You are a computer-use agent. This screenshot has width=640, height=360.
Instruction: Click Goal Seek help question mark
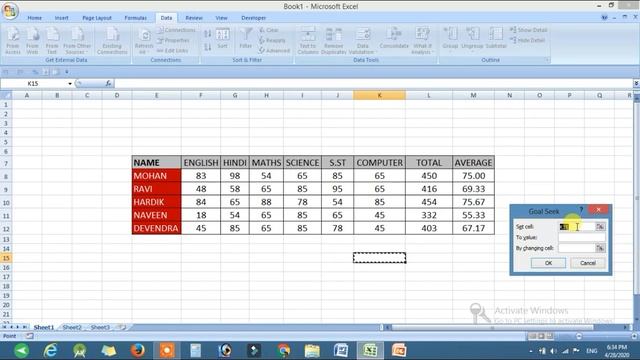click(581, 210)
